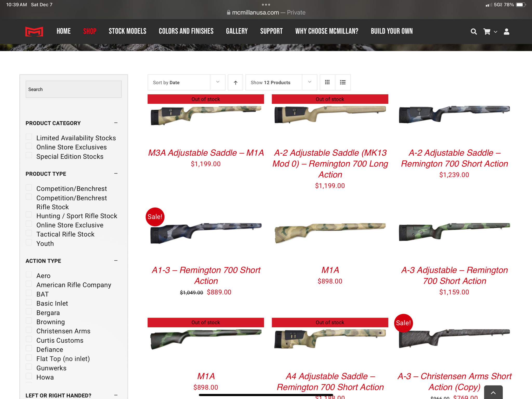Open A-3 Christensen Arms Short Action (Copy) link
This screenshot has height=399, width=532.
(454, 382)
